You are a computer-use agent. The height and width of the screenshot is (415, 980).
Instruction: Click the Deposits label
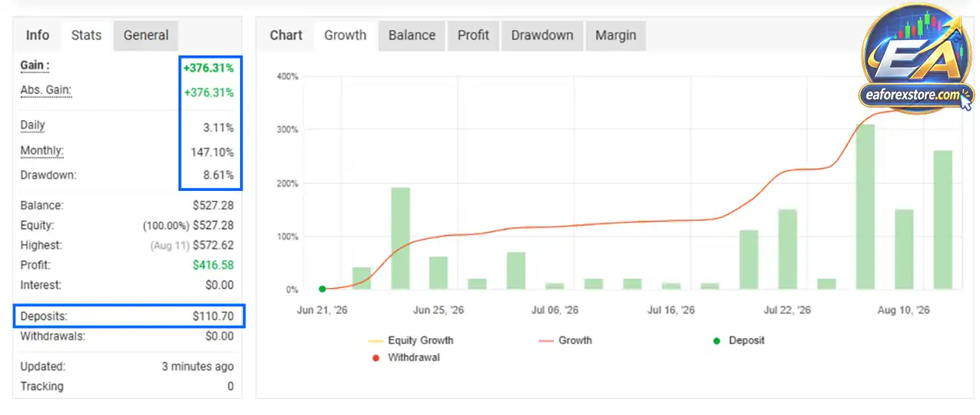point(44,316)
